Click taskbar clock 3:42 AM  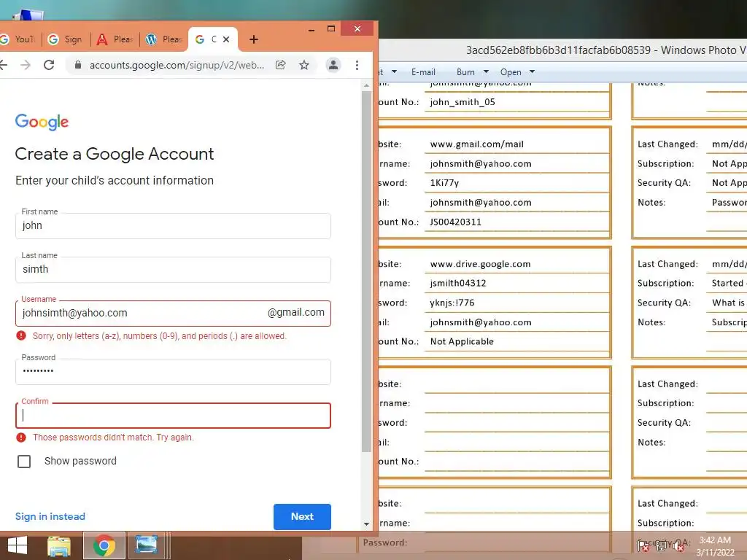715,540
